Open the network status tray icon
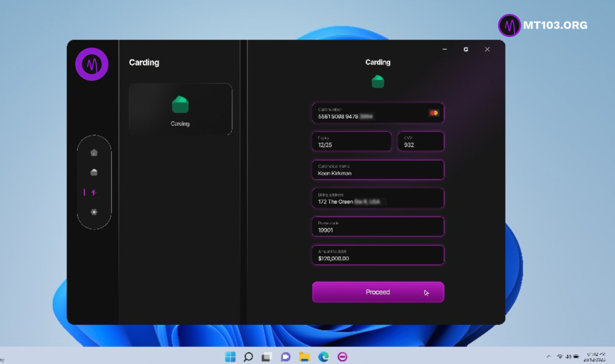Viewport: 615px width, 364px height. tap(561, 356)
